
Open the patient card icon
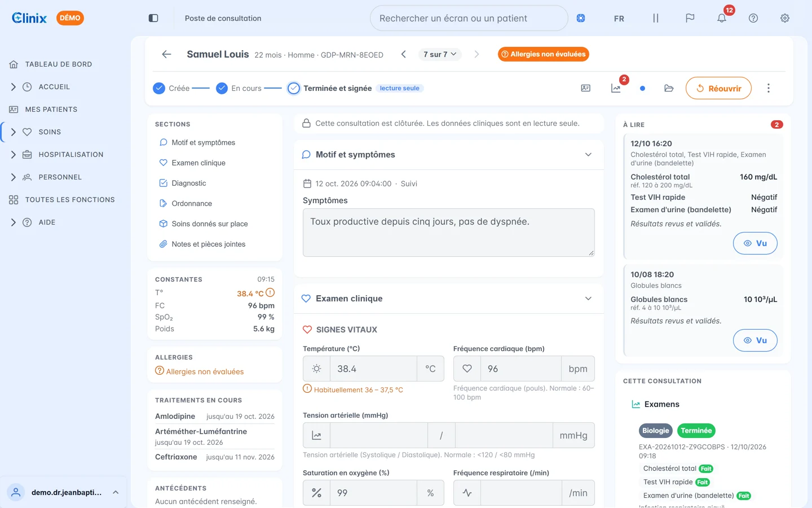coord(586,88)
